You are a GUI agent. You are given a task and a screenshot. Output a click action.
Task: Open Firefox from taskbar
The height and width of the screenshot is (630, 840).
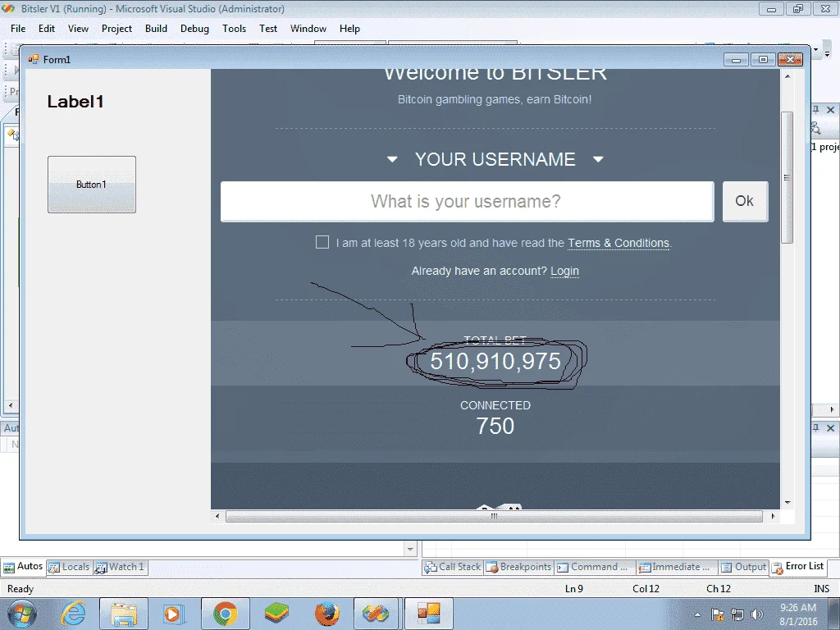click(x=326, y=614)
